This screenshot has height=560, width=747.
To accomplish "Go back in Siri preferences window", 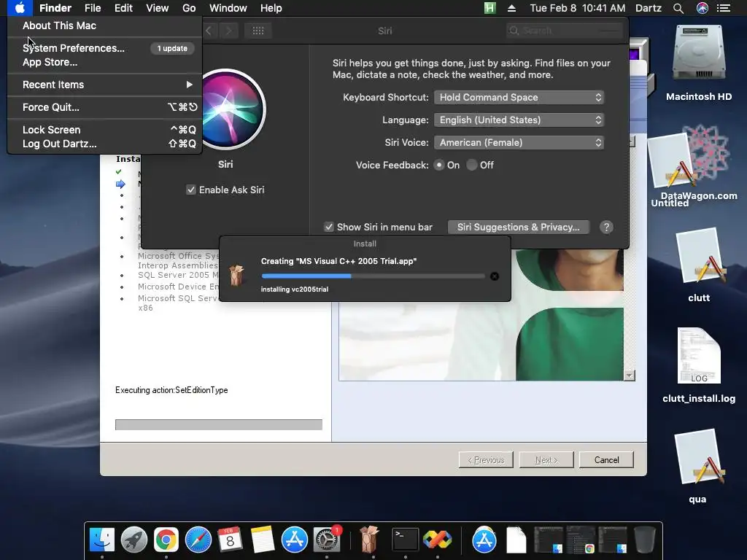I will (x=209, y=31).
